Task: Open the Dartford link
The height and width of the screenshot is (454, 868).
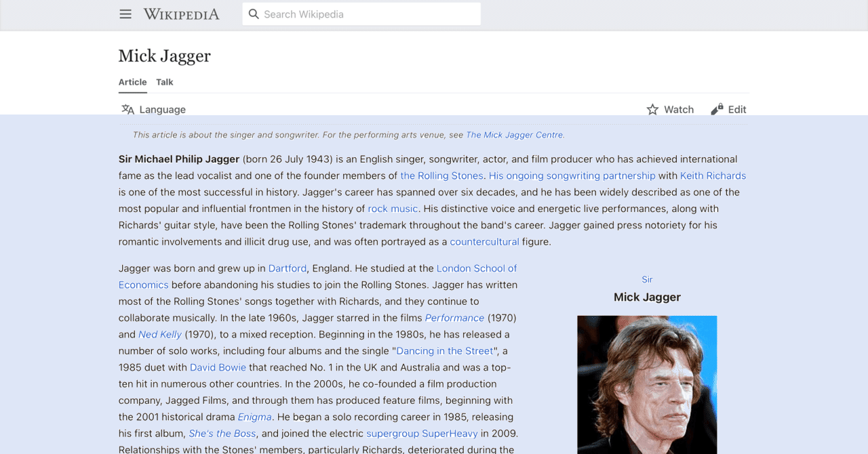Action: (x=288, y=268)
